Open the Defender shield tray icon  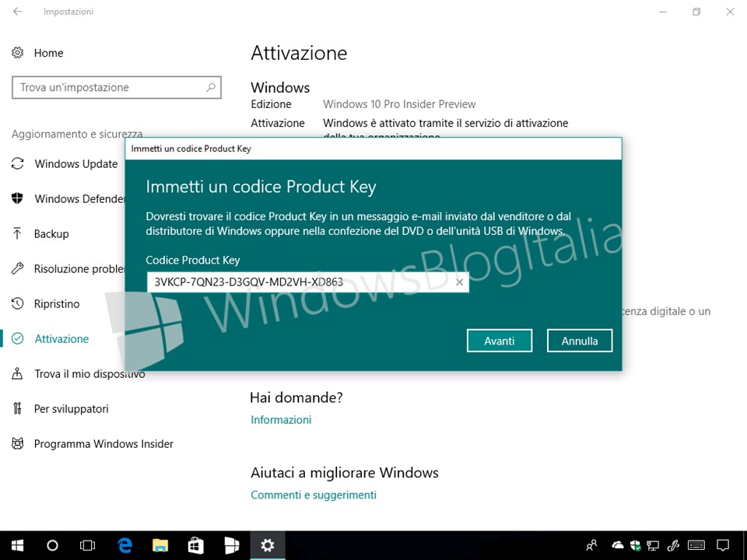[x=635, y=545]
